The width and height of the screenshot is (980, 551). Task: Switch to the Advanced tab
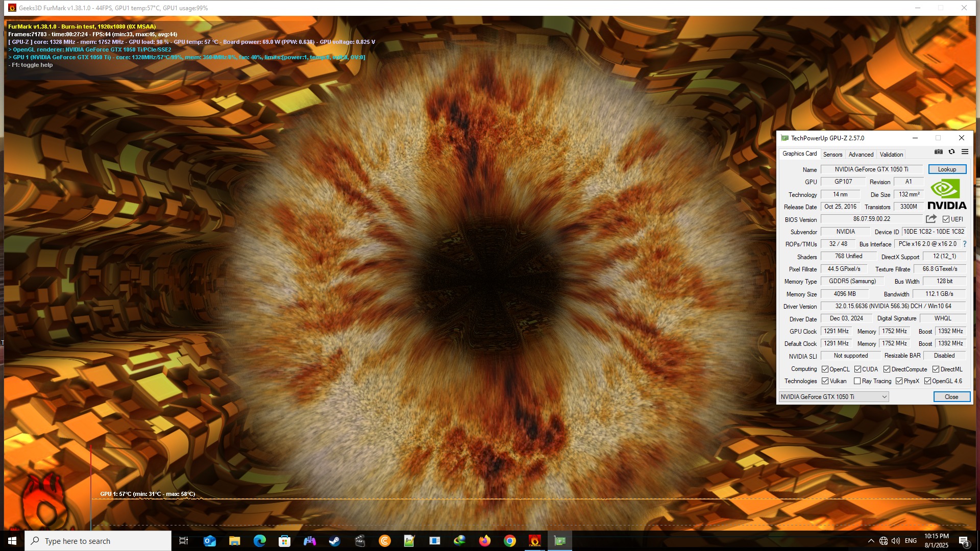tap(861, 155)
